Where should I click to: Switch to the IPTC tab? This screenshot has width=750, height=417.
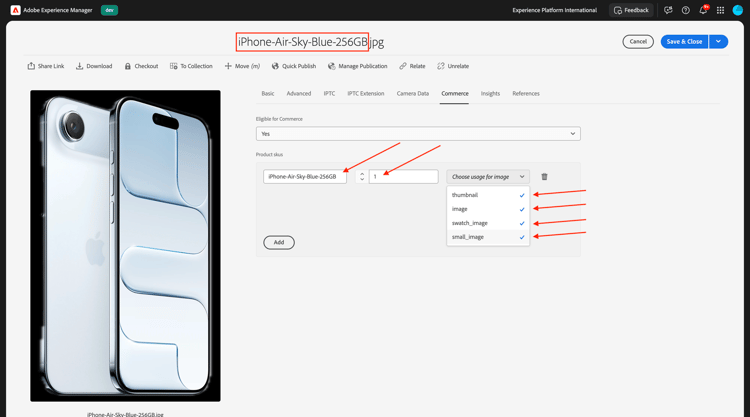[x=329, y=94]
